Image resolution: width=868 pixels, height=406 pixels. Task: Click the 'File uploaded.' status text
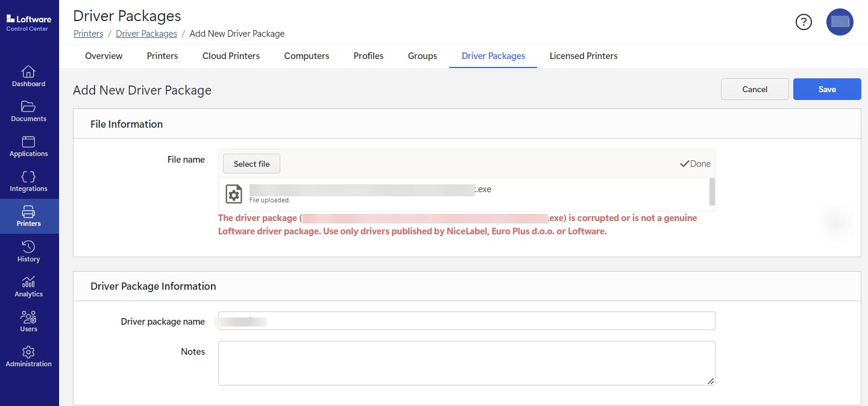pyautogui.click(x=270, y=201)
